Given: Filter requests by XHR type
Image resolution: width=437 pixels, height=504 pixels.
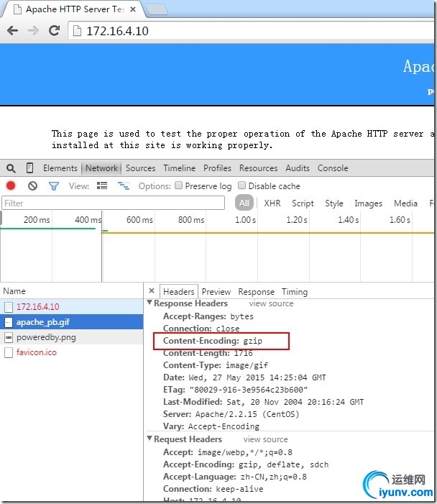Looking at the screenshot, I should pos(272,203).
